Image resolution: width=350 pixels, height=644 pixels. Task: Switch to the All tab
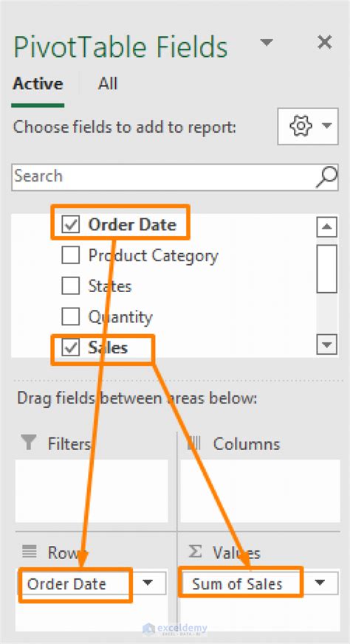tap(107, 84)
